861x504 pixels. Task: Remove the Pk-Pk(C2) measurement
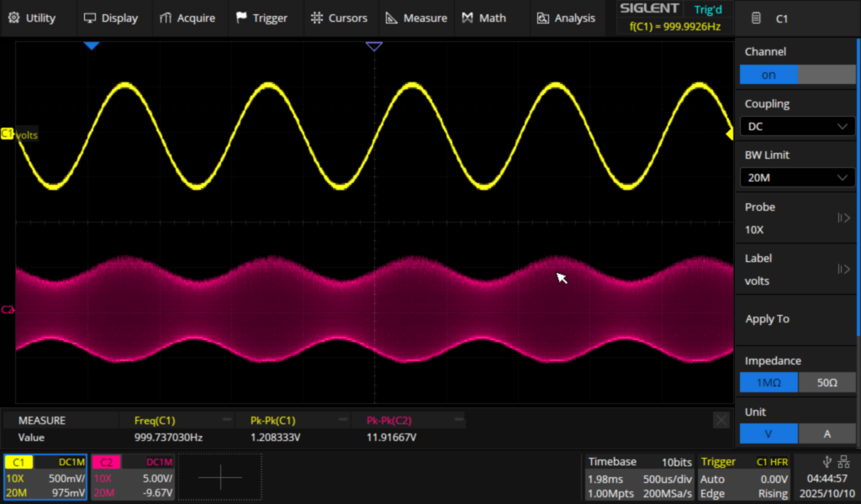[x=459, y=419]
